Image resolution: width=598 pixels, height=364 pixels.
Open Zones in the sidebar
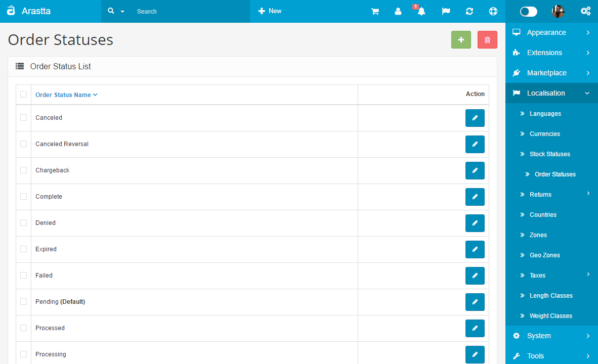pos(538,235)
